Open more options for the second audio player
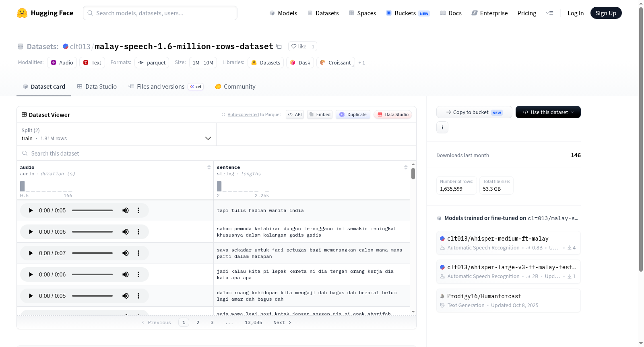Image resolution: width=644 pixels, height=347 pixels. (138, 232)
